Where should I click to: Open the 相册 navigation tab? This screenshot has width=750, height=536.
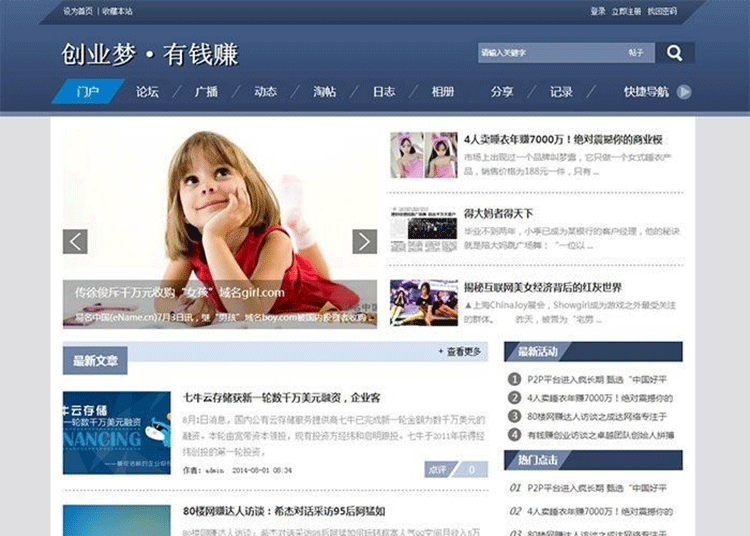click(x=443, y=92)
